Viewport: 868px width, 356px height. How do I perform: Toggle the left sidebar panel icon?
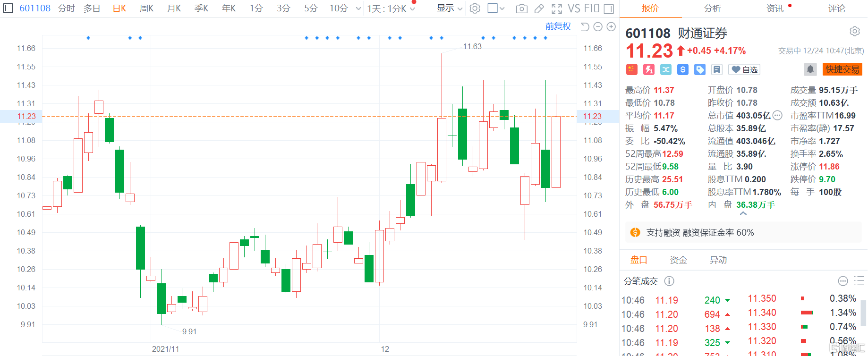pos(8,8)
